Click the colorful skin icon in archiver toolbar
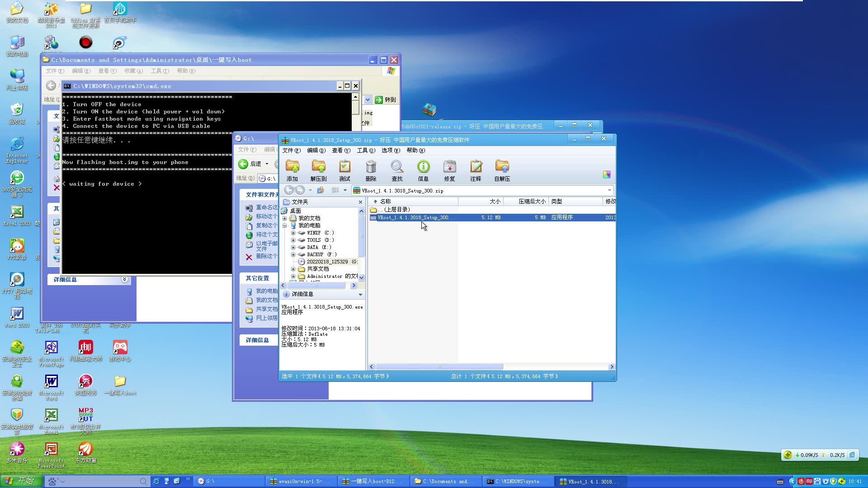Screen dimensions: 868x488 coord(606,174)
